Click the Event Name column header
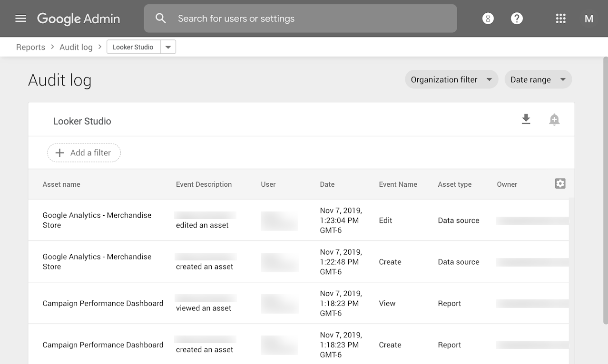Image resolution: width=608 pixels, height=364 pixels. pos(398,184)
